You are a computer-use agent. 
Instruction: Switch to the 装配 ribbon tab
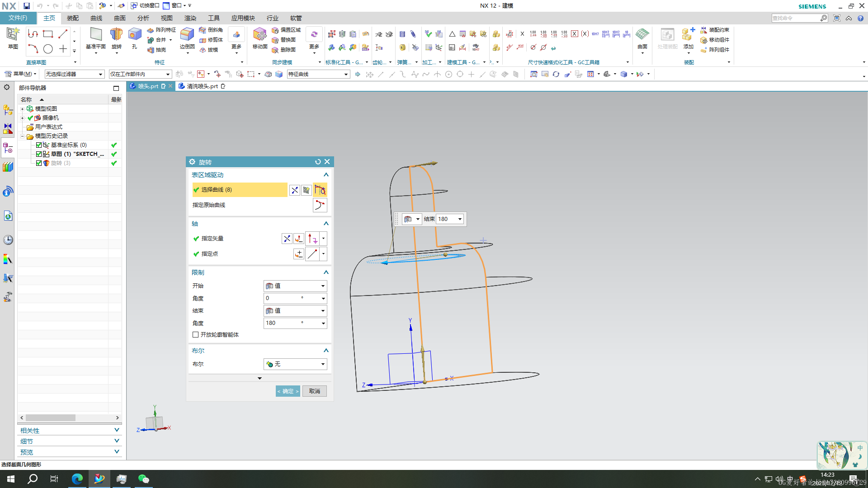click(73, 18)
